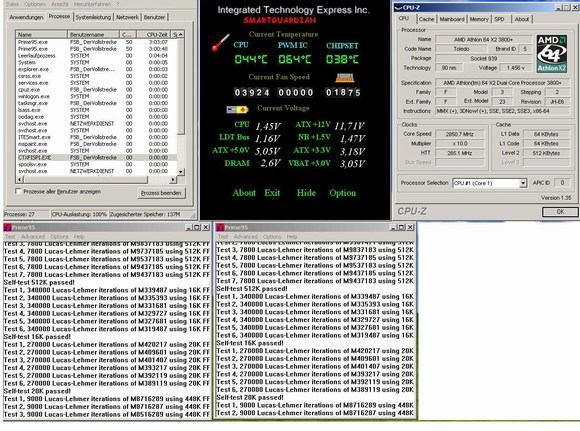Screen dimensions: 580x431
Task: Click the process list horizontal scrollbar left arrow
Action: coord(19,180)
